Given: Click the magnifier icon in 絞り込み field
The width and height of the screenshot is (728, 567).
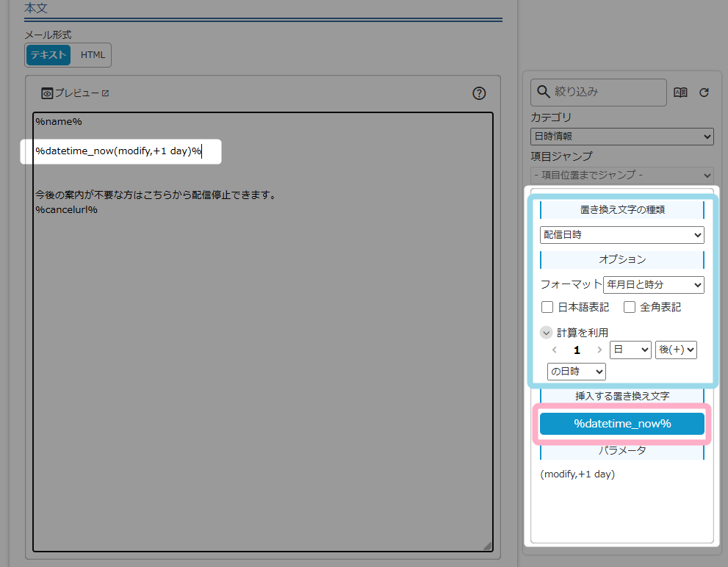Looking at the screenshot, I should [544, 92].
